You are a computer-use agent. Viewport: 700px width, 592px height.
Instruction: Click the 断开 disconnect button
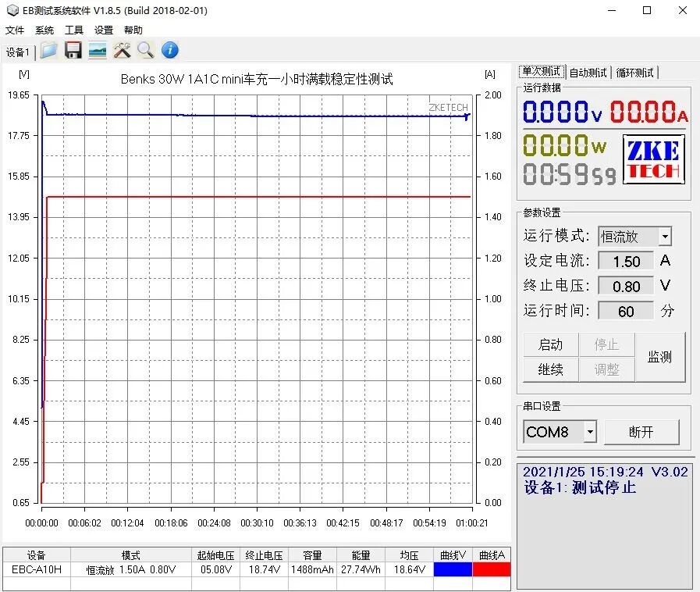tap(641, 432)
